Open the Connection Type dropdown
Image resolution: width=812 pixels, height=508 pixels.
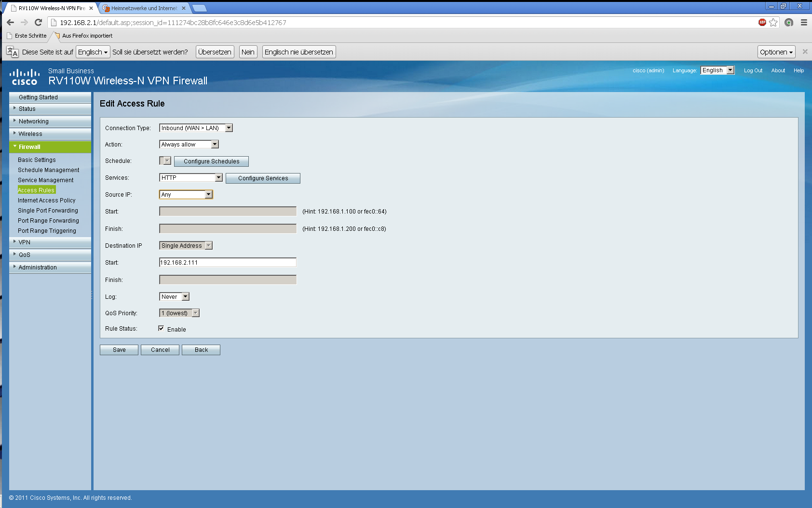coord(196,128)
